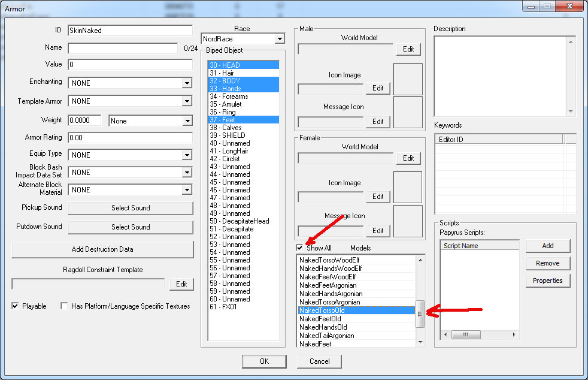Click the empty Name input field
588x380 pixels.
(123, 48)
